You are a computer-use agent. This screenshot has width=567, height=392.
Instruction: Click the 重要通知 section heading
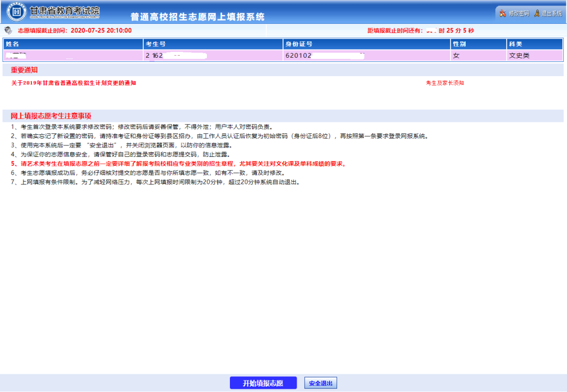coord(24,70)
